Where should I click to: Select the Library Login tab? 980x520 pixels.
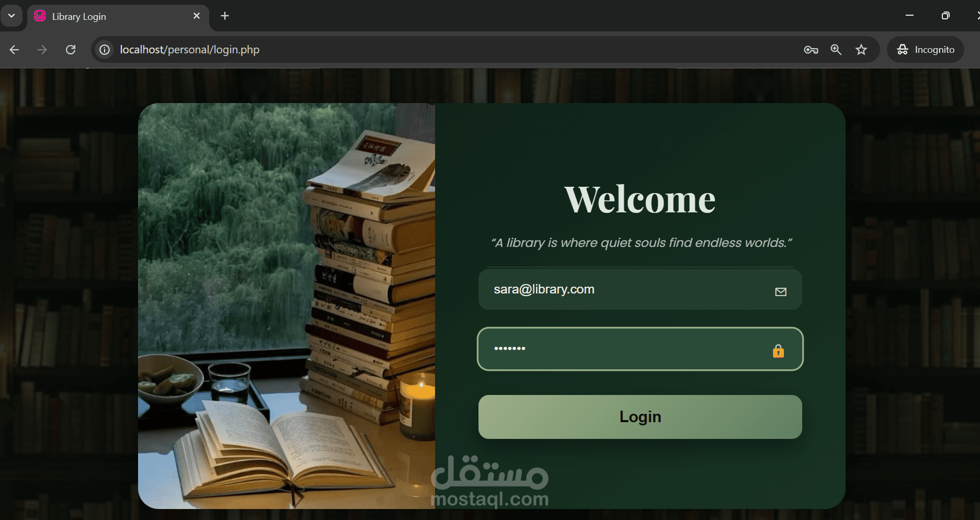tap(118, 16)
